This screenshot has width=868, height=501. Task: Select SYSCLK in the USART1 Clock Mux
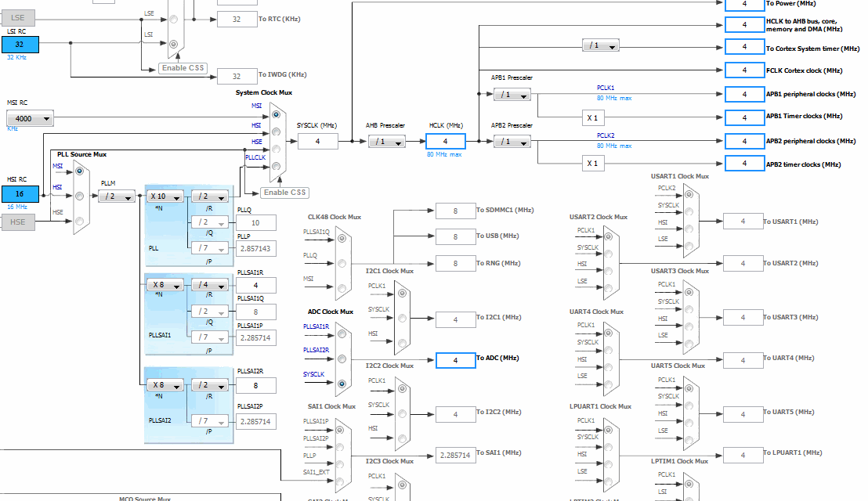[x=689, y=212]
